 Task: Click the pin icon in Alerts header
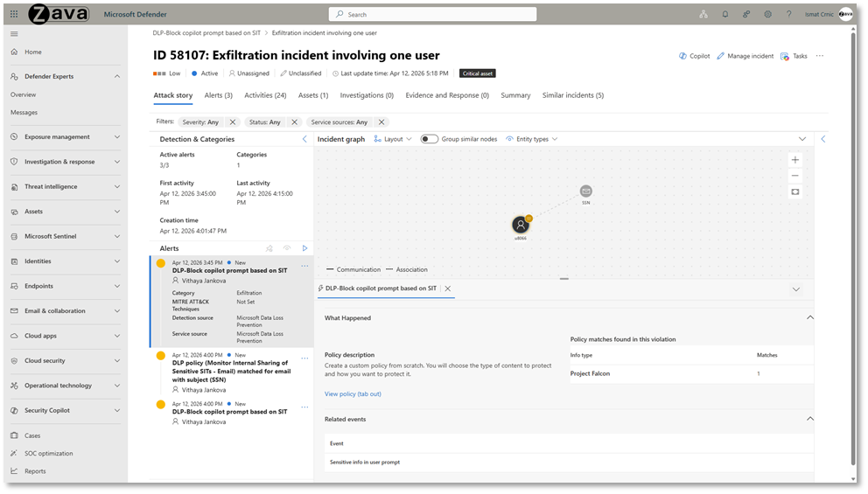(x=269, y=248)
